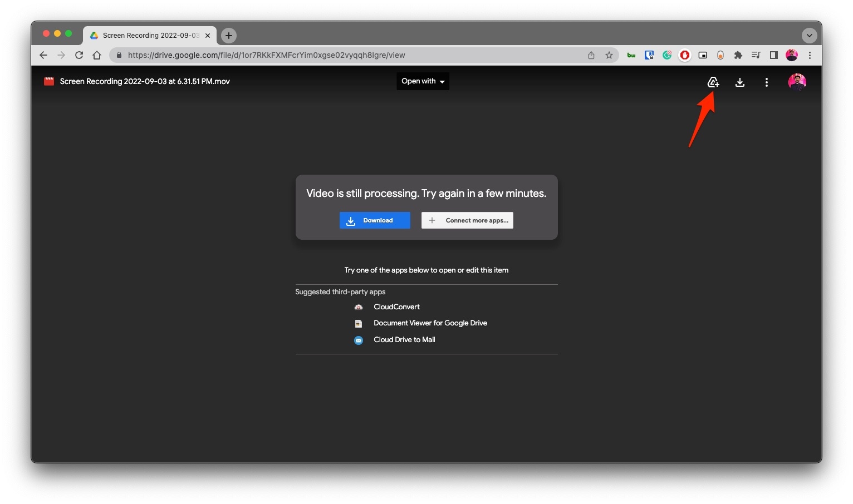Click the extensions puzzle piece icon
This screenshot has width=853, height=504.
click(738, 55)
